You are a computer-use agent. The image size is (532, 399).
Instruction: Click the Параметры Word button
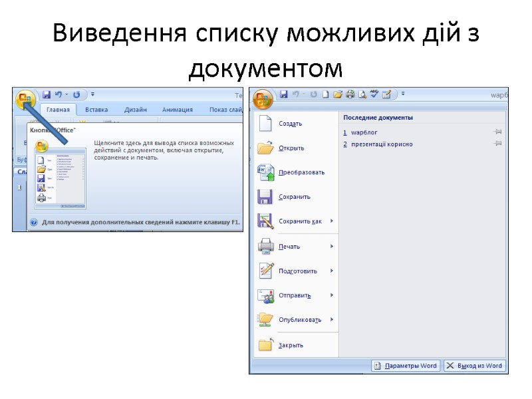pos(406,365)
